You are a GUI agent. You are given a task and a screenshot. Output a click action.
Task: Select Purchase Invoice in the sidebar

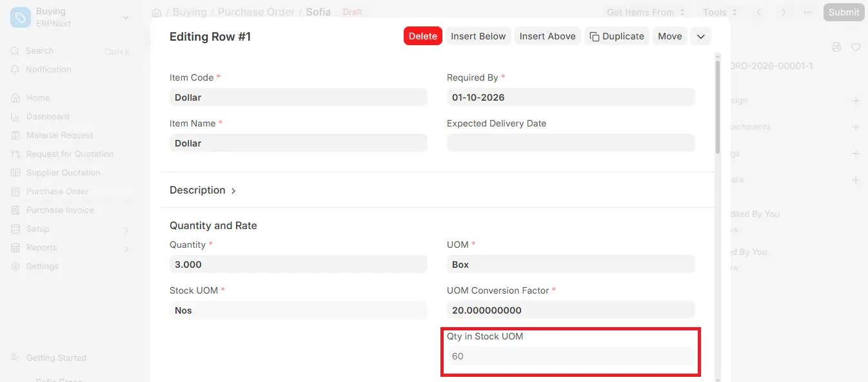pyautogui.click(x=60, y=210)
